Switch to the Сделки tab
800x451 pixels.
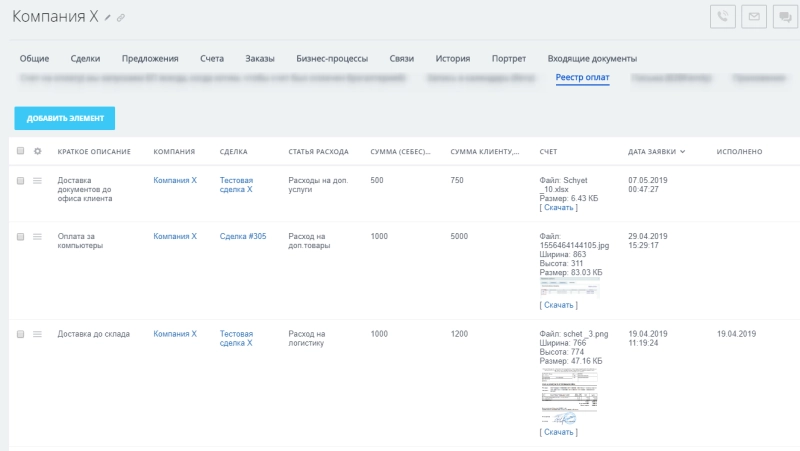(86, 59)
